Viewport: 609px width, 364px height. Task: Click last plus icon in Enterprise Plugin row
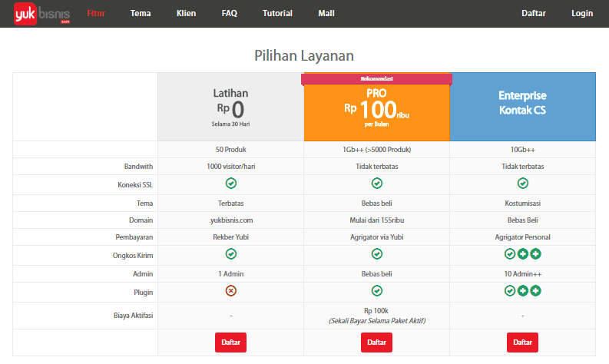(535, 291)
